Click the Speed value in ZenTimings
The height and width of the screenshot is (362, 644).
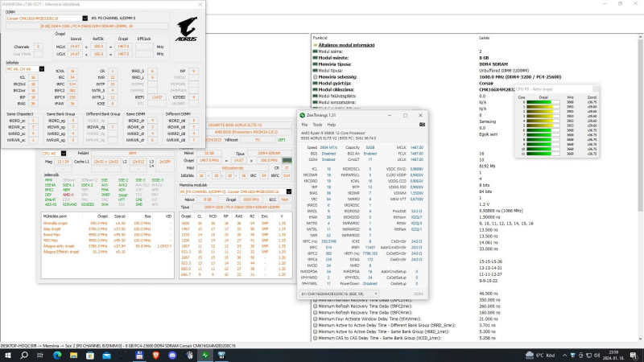pos(328,147)
